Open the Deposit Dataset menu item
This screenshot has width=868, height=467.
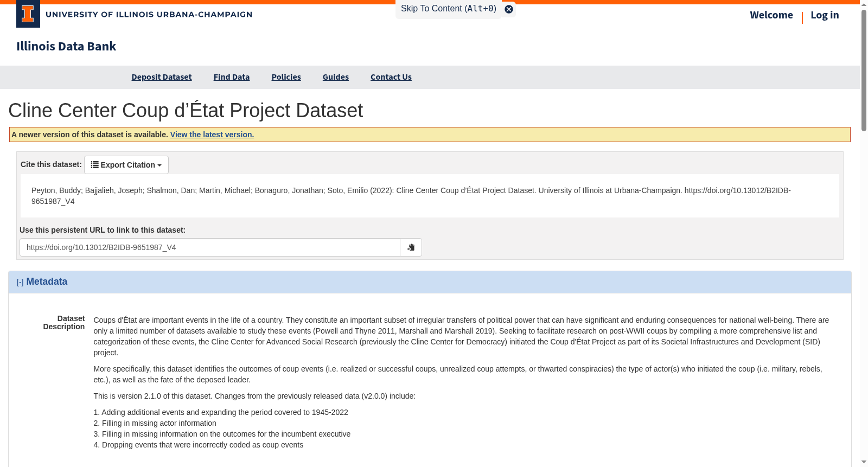(162, 77)
